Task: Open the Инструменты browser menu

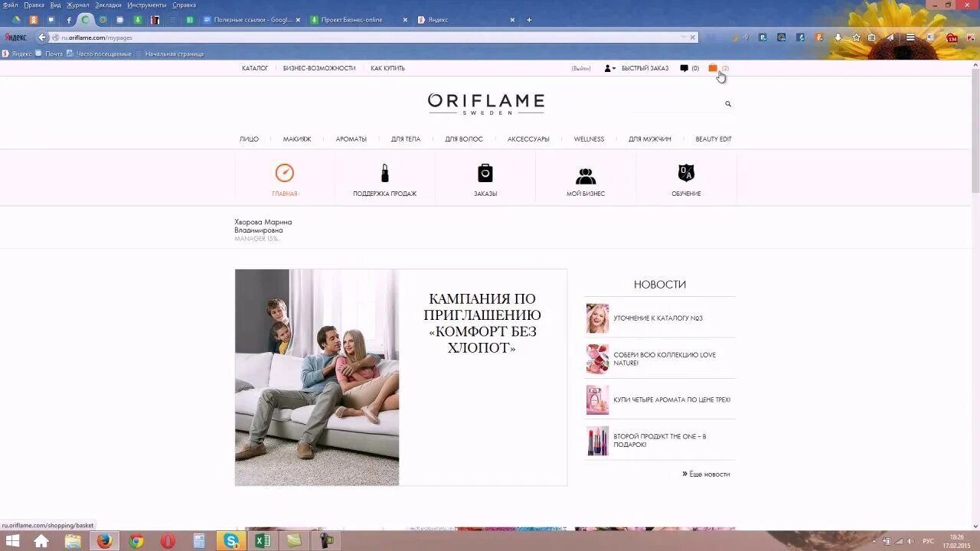Action: (147, 4)
